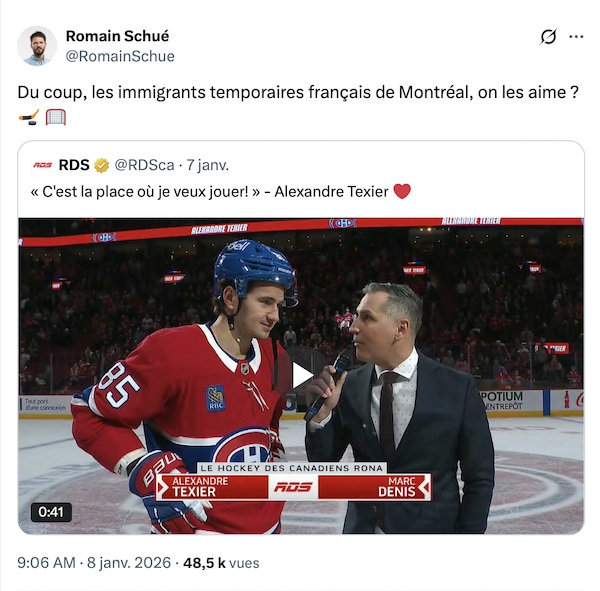This screenshot has height=591, width=600.
Task: Click Romain Schué's profile picture
Action: (37, 46)
